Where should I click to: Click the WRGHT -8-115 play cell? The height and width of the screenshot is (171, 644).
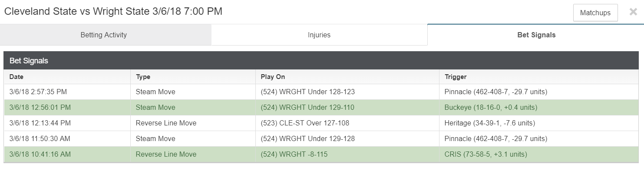pos(347,154)
